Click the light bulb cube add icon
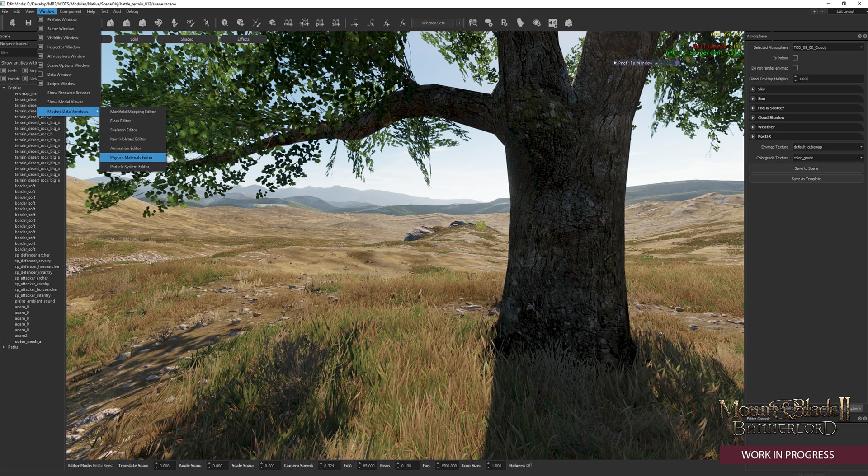The width and height of the screenshot is (868, 476). click(x=304, y=23)
